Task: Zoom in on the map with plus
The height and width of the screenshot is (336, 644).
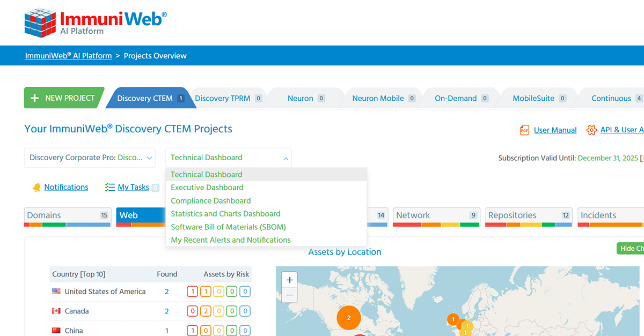Action: [290, 280]
